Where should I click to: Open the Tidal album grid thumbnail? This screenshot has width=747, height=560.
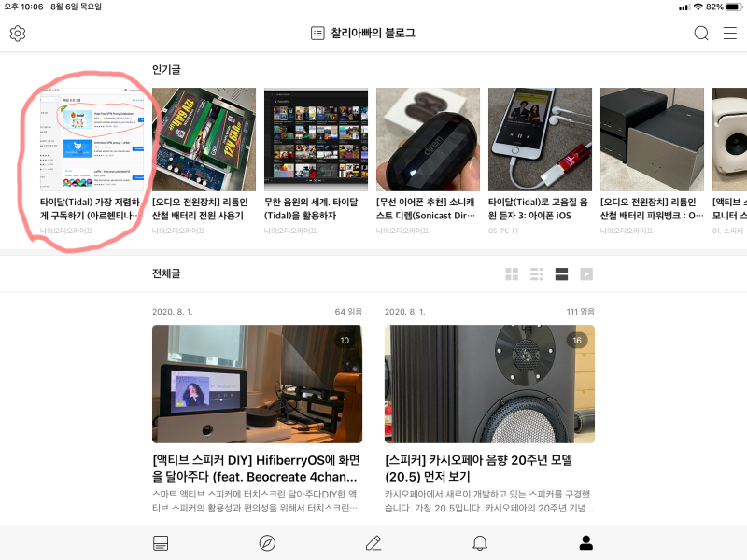coord(316,139)
